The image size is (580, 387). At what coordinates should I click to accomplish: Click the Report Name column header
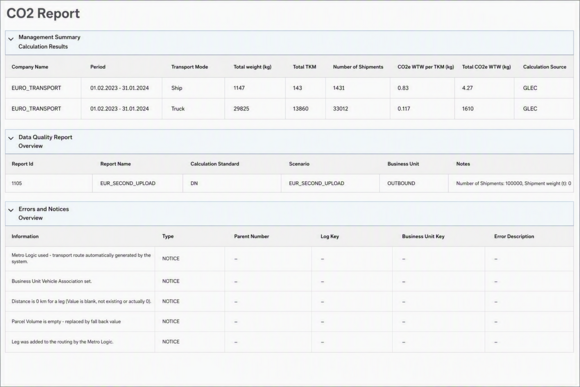tap(115, 164)
